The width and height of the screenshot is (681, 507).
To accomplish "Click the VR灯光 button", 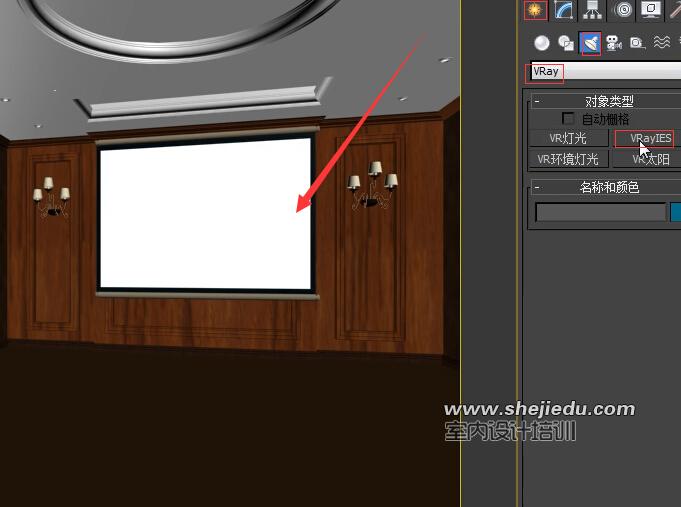I will click(568, 139).
